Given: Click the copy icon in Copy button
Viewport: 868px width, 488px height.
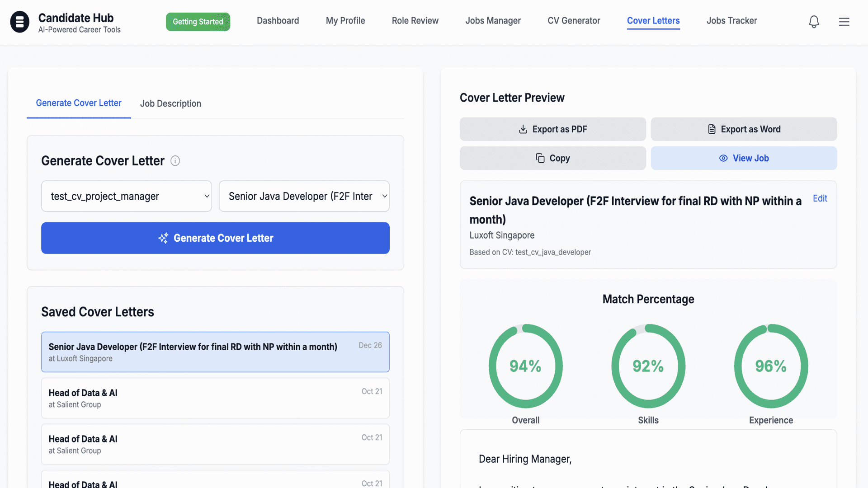Looking at the screenshot, I should [540, 158].
